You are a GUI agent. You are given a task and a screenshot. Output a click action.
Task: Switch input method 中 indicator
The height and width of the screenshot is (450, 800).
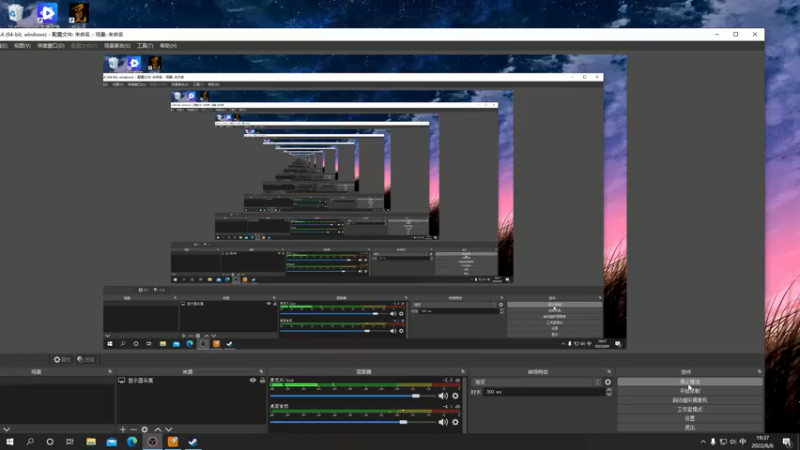point(743,442)
